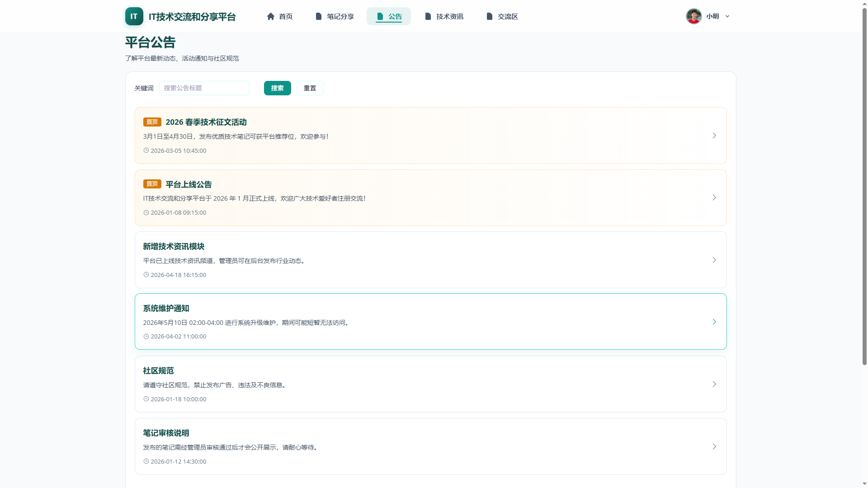
Task: Click the document icon beside 技术资讯
Action: (428, 16)
